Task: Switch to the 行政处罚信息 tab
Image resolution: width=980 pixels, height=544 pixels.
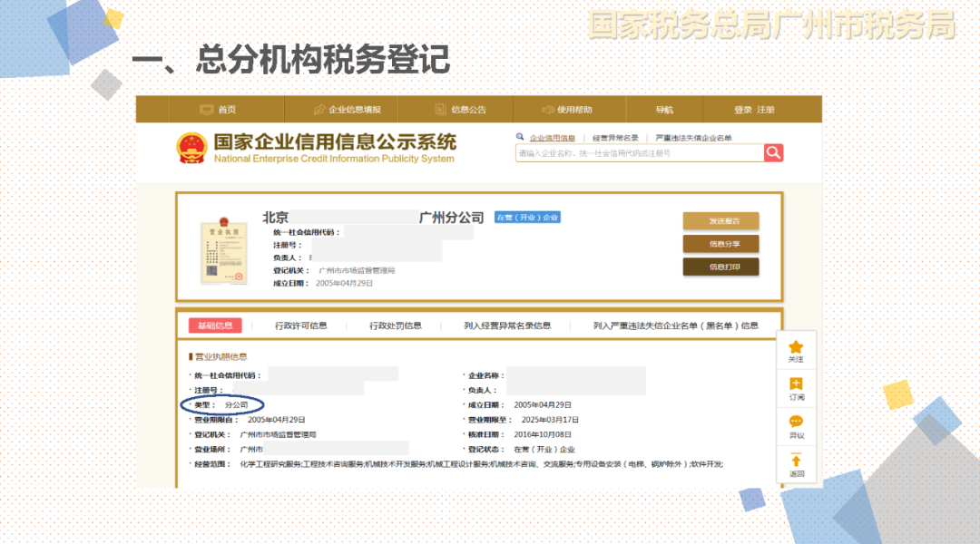Action: [395, 325]
